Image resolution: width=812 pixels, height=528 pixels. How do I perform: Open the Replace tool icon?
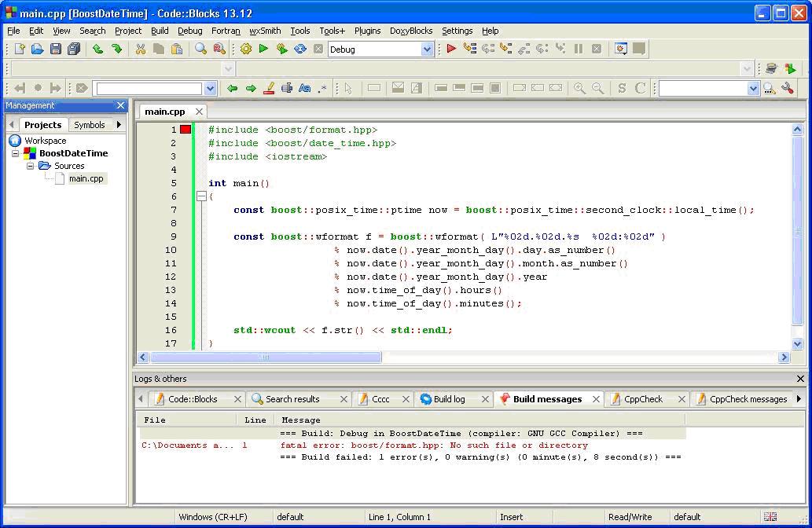pyautogui.click(x=219, y=49)
